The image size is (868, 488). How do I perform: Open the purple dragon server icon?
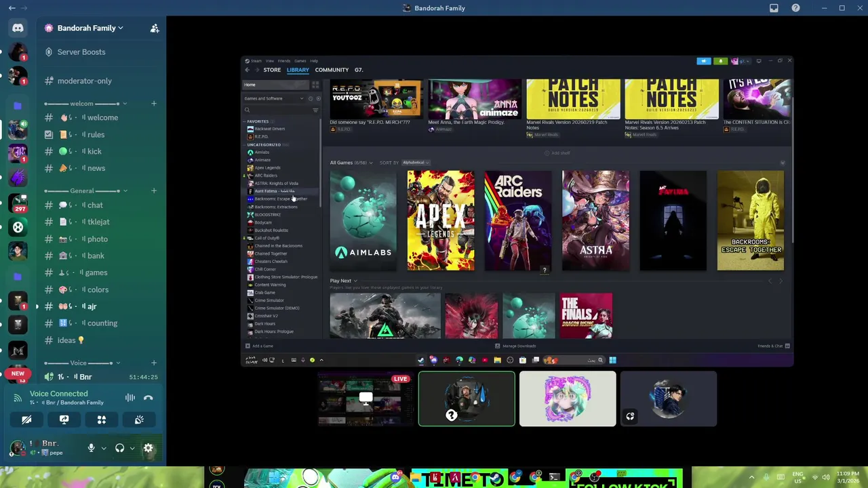(18, 178)
